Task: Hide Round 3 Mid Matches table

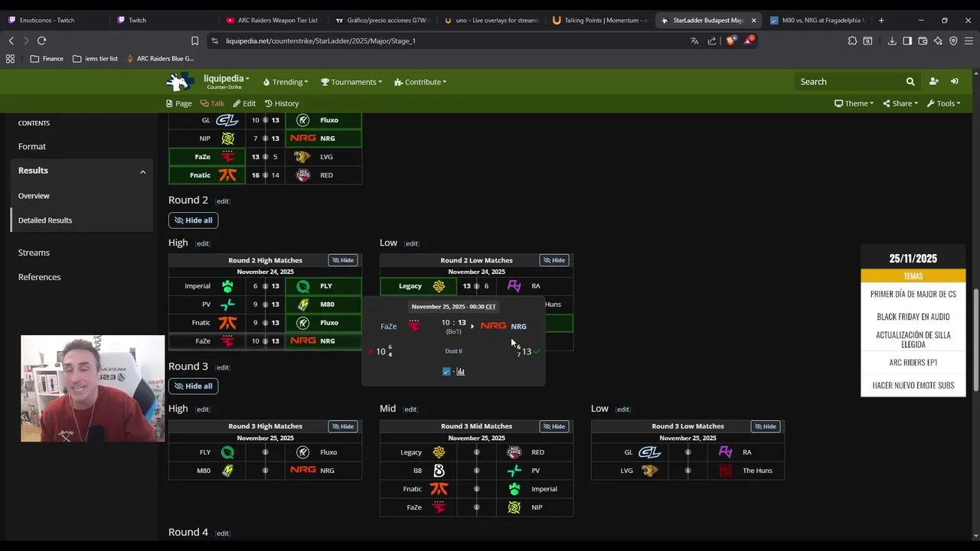Action: [554, 426]
